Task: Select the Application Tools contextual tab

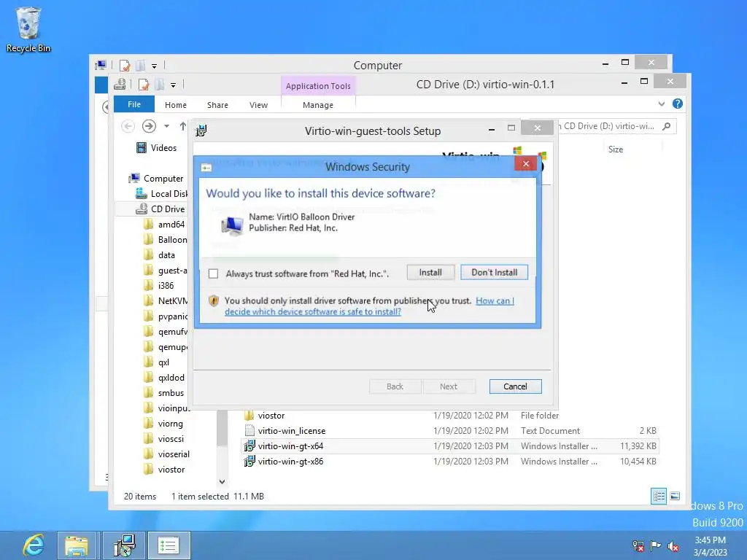Action: coord(318,86)
